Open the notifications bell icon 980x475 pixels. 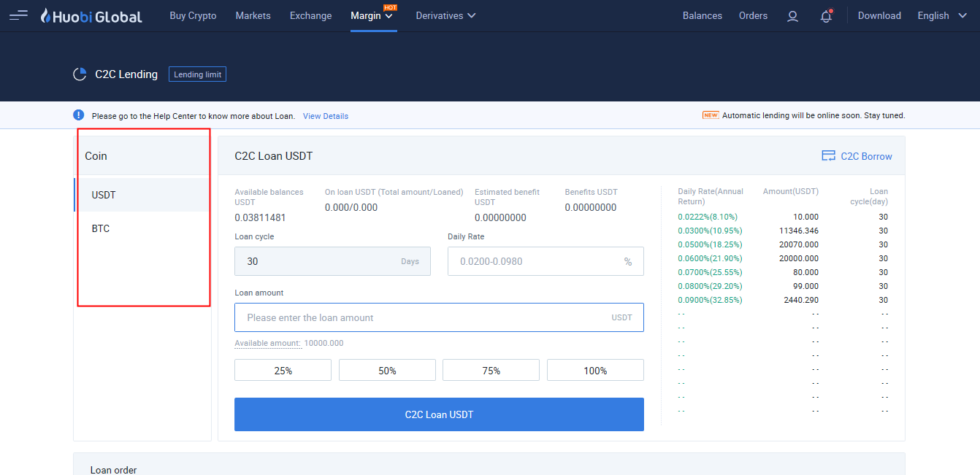pyautogui.click(x=826, y=15)
